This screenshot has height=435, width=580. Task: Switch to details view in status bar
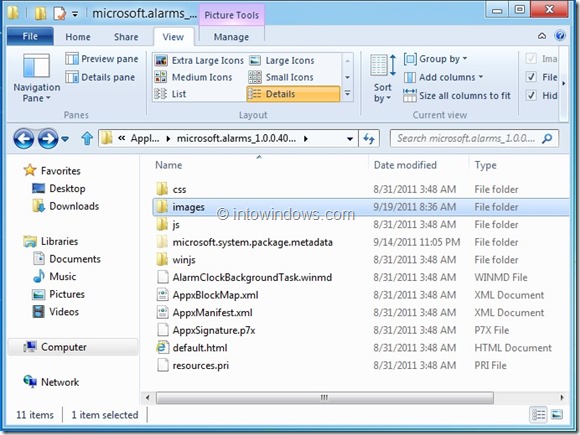coord(539,415)
